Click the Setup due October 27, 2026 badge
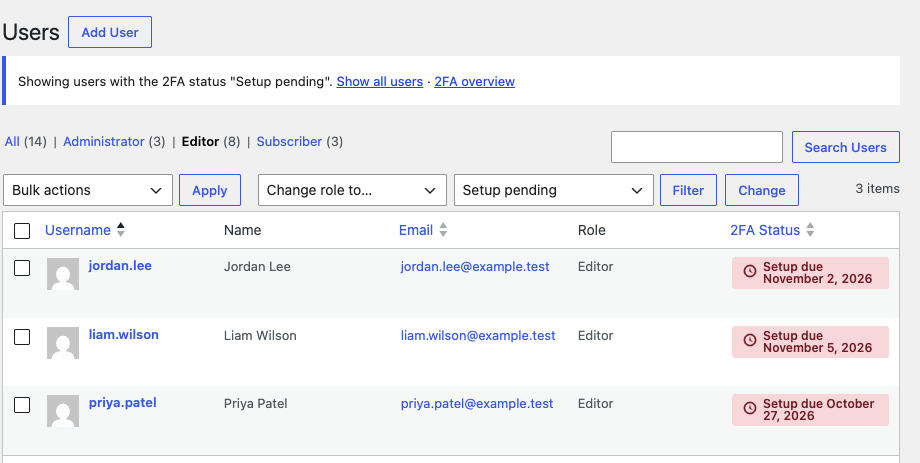Viewport: 920px width, 463px height. (x=810, y=410)
